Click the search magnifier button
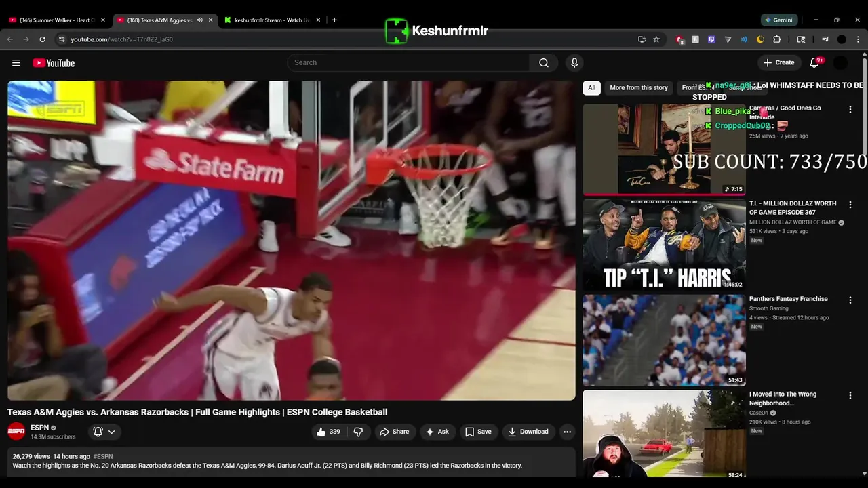 click(544, 63)
